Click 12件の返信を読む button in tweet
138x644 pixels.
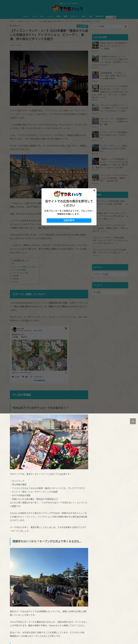(39, 380)
